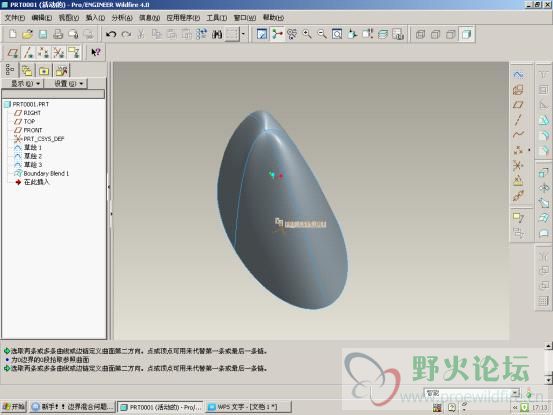Undo the last action

(x=111, y=34)
